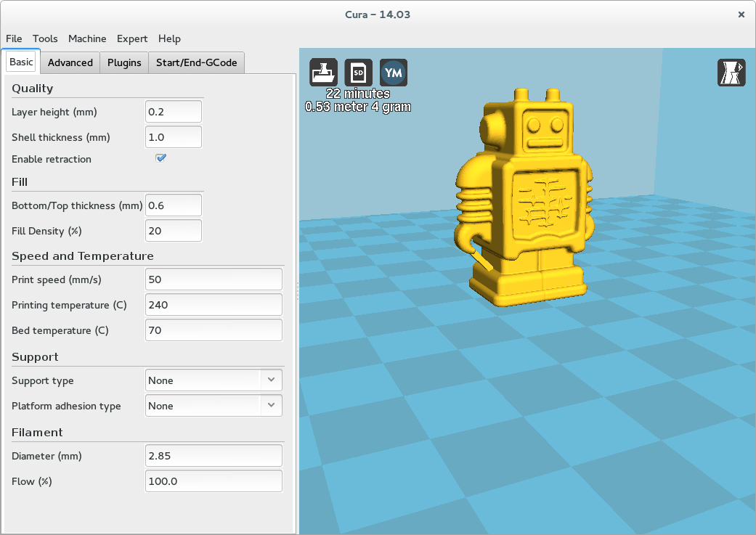Click the Load model icon
The width and height of the screenshot is (756, 535).
[324, 73]
